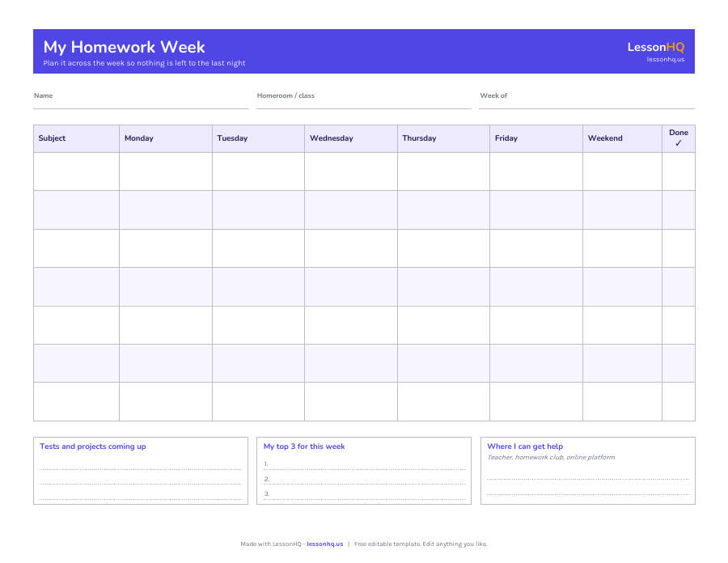Click the Friday column header
Screen dimensions: 728x563
[x=536, y=138]
